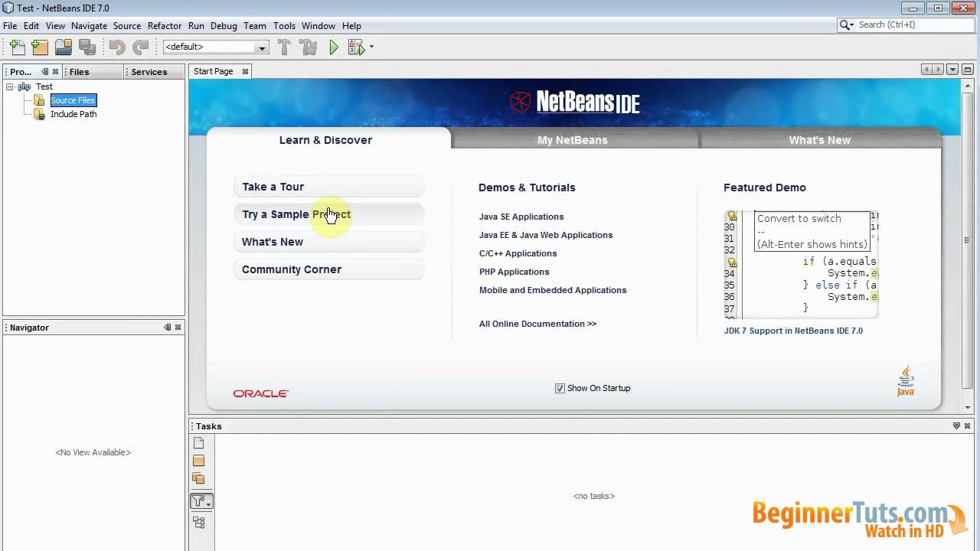Minimize the Projects panel with slide icon

(45, 71)
